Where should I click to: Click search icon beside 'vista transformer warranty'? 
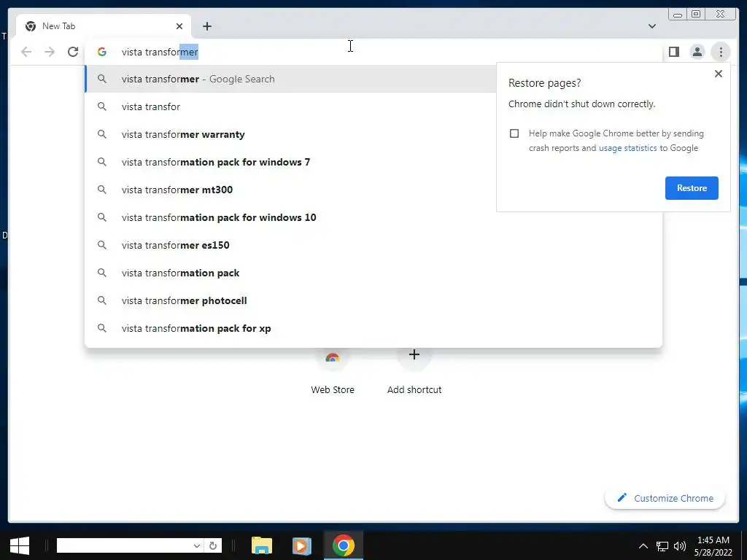tap(102, 134)
